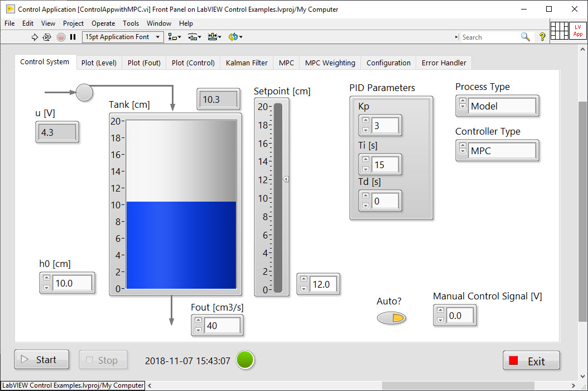Click the connector pane grid icon
The width and height of the screenshot is (588, 391).
pyautogui.click(x=559, y=30)
